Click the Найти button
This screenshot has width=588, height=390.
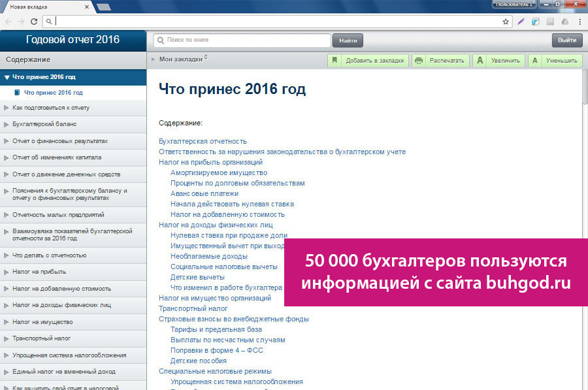[348, 41]
